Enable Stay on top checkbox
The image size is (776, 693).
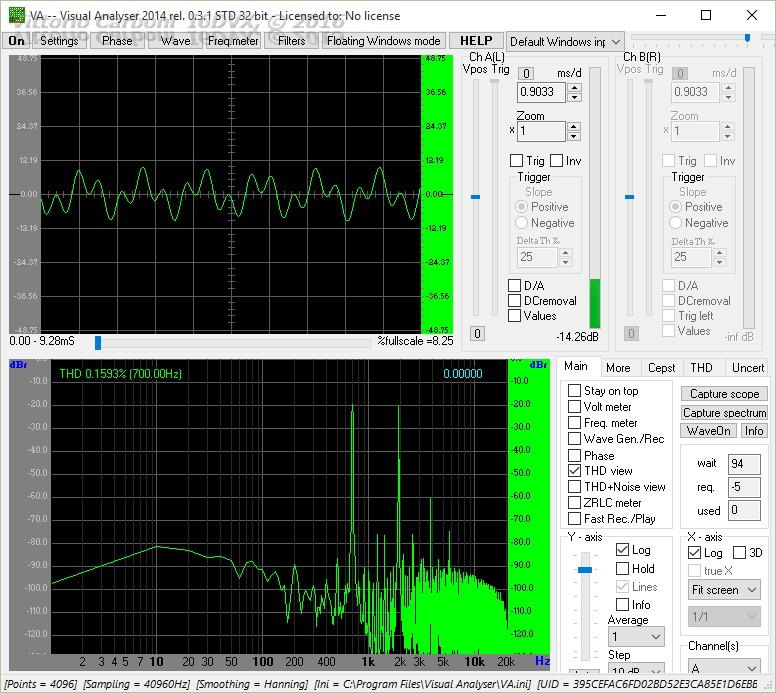click(574, 391)
